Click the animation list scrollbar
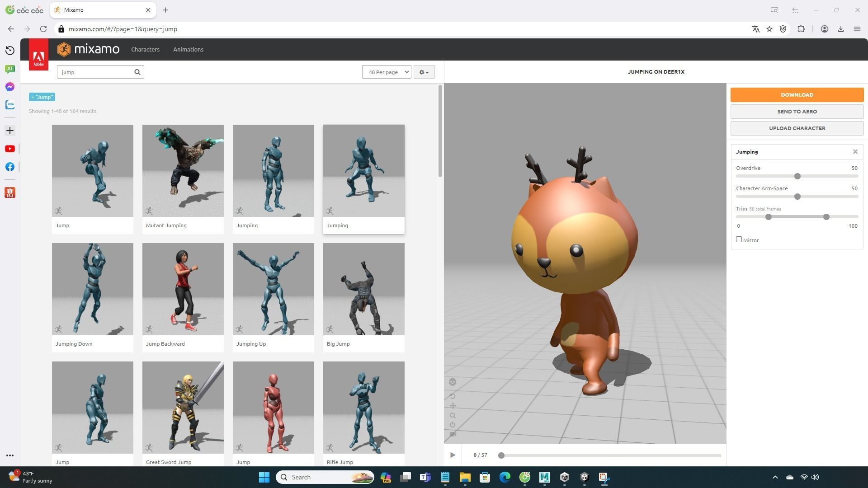The width and height of the screenshot is (868, 488). point(440,131)
